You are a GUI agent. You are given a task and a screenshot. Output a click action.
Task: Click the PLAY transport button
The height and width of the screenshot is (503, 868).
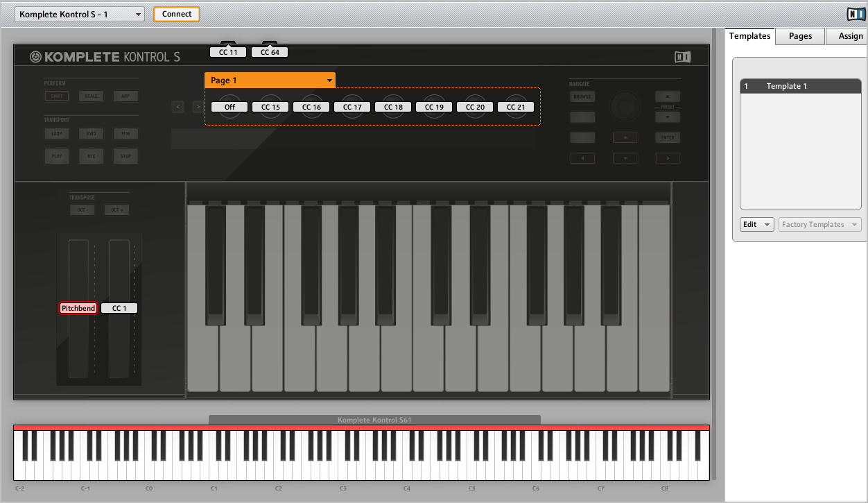57,156
